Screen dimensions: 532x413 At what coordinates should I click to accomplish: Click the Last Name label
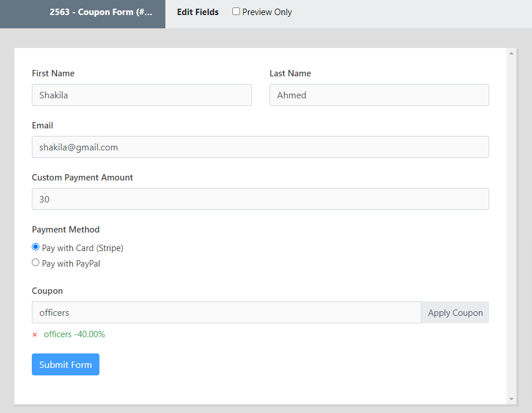[290, 73]
